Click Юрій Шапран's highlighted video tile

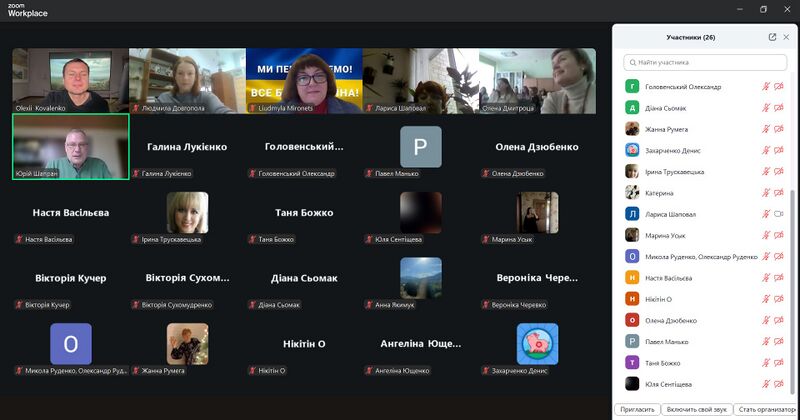(x=70, y=146)
